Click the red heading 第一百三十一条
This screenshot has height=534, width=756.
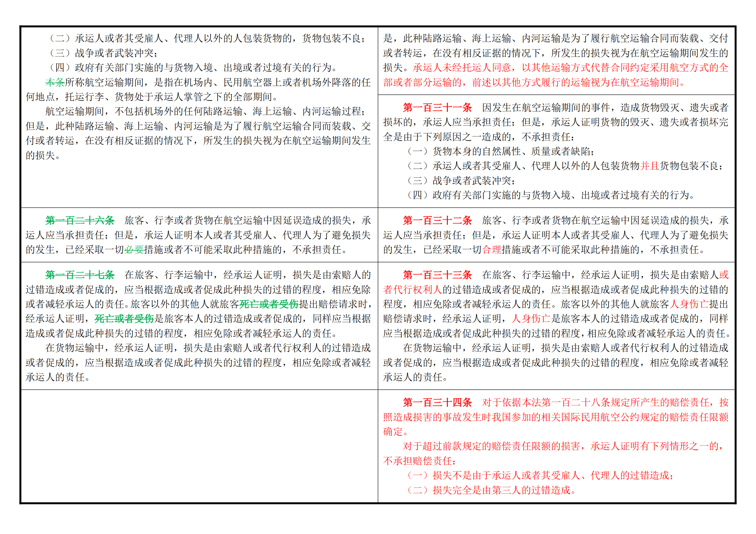coord(437,108)
